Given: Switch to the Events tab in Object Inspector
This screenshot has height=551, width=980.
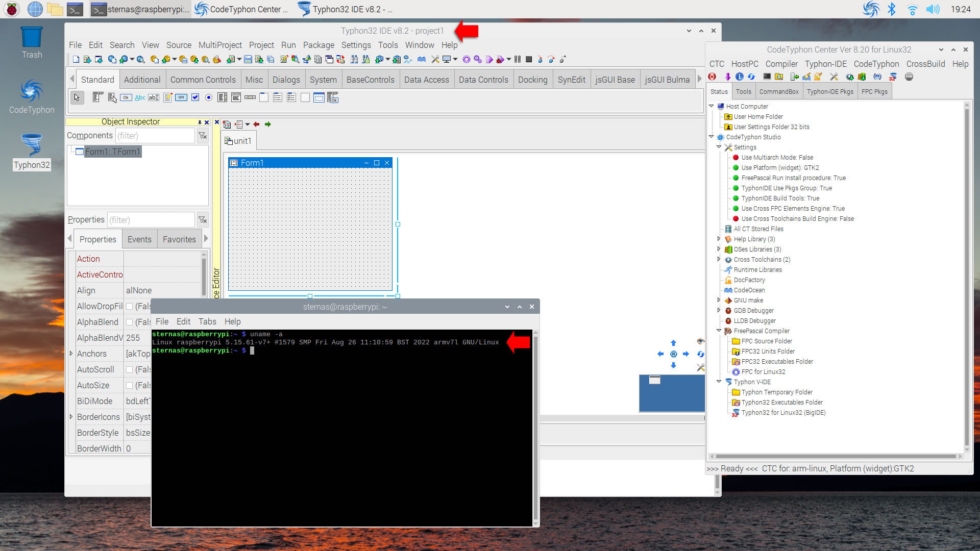Looking at the screenshot, I should 139,239.
